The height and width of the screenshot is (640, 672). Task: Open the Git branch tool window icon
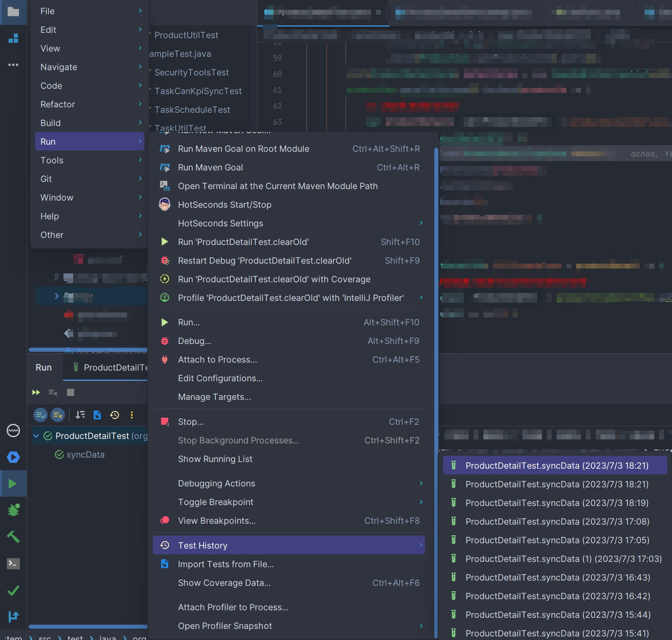(13, 616)
